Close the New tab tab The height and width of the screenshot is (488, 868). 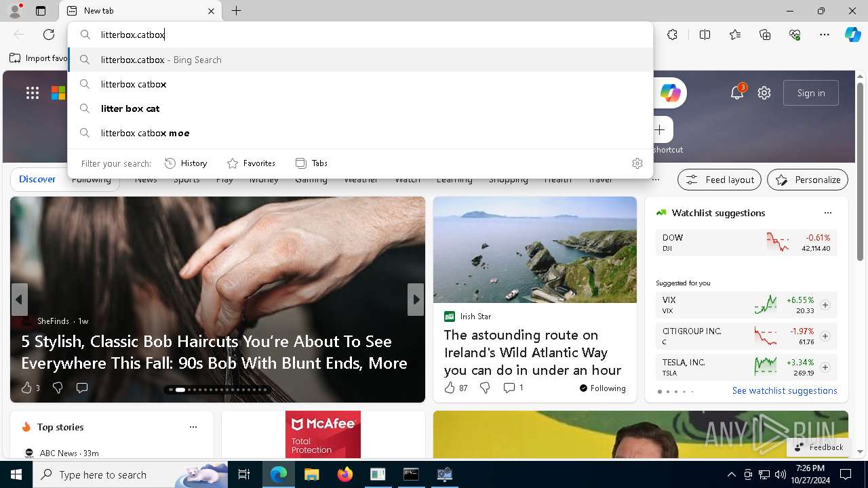211,11
